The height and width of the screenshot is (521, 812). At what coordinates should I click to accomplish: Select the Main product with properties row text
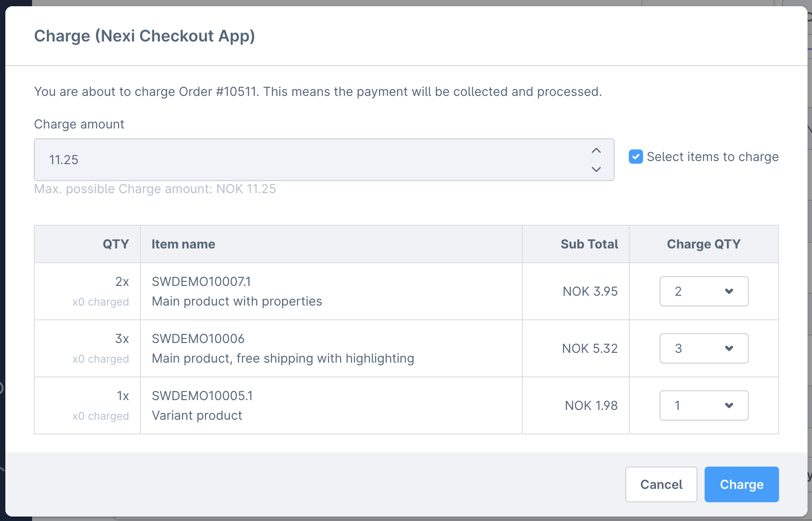pyautogui.click(x=237, y=302)
